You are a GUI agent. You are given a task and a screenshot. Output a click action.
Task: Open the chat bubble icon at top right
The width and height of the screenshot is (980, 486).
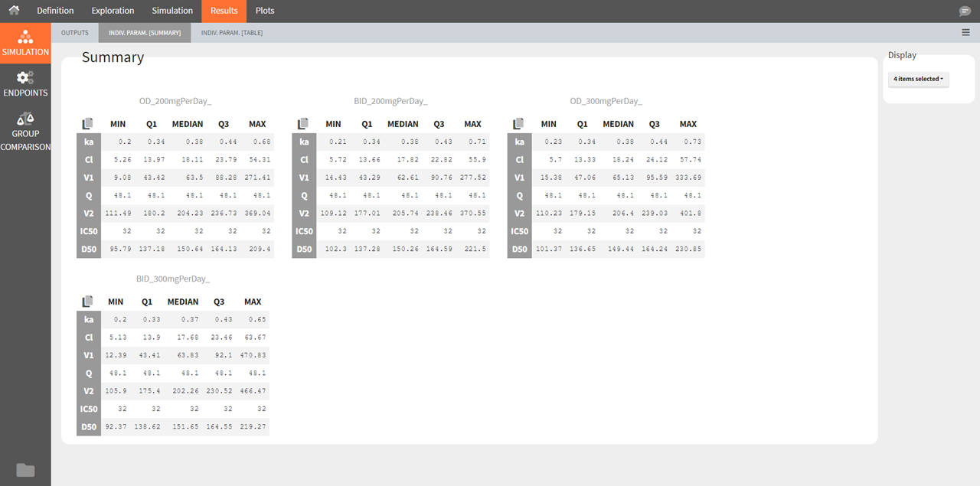tap(965, 11)
